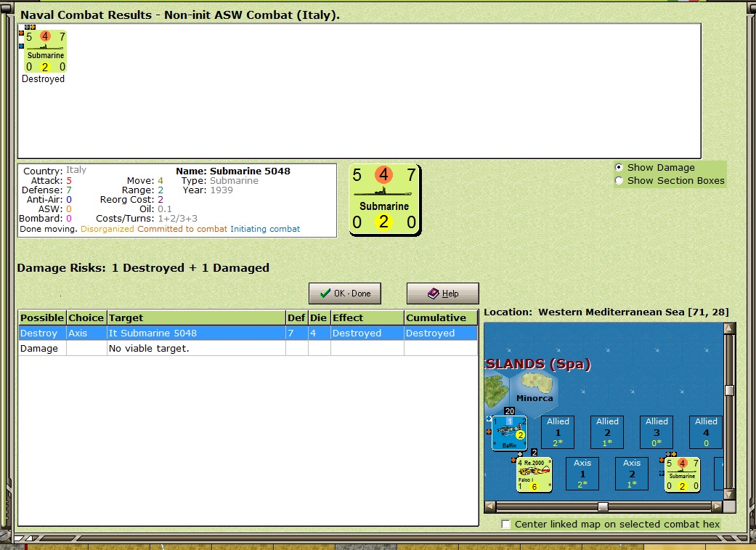Screen dimensions: 756x550
Task: Click the Submarine counter on the minimap
Action: [682, 474]
